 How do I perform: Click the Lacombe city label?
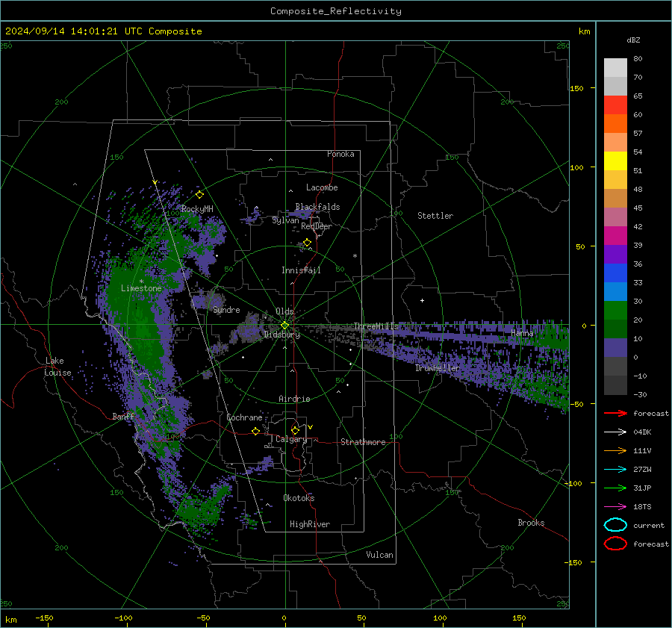(x=322, y=187)
